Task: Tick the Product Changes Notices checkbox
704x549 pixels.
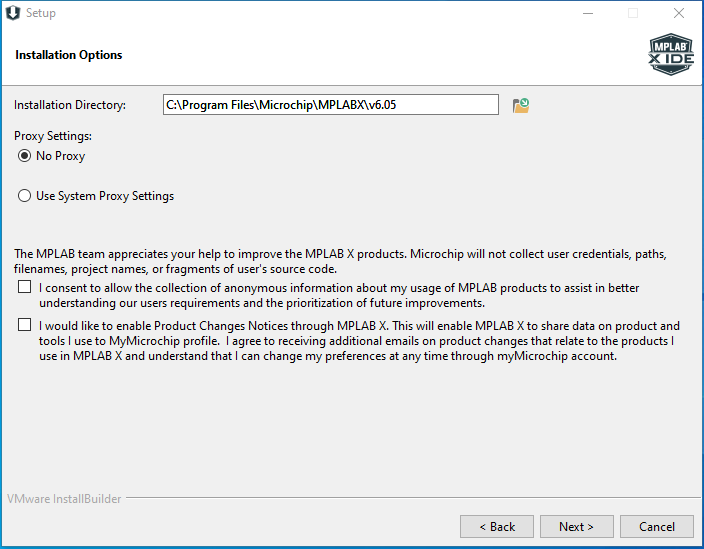Action: point(25,325)
